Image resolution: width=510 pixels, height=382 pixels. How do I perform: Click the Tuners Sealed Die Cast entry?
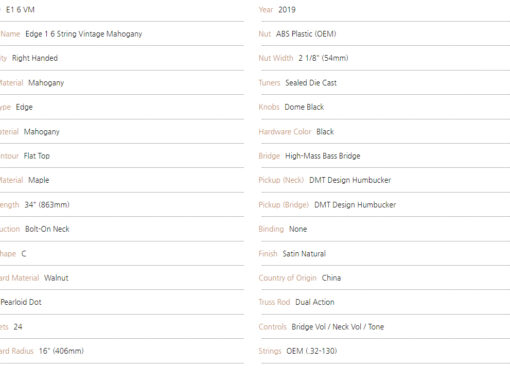point(298,83)
